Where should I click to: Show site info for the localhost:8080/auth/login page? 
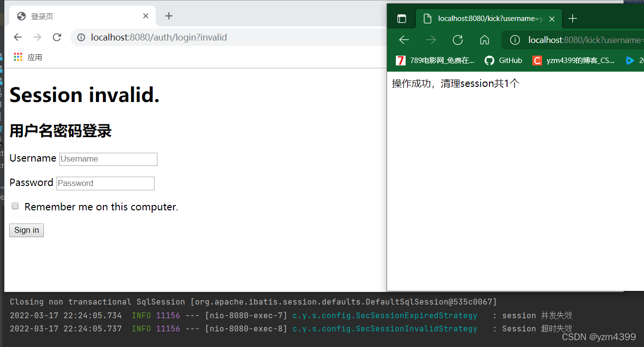81,38
